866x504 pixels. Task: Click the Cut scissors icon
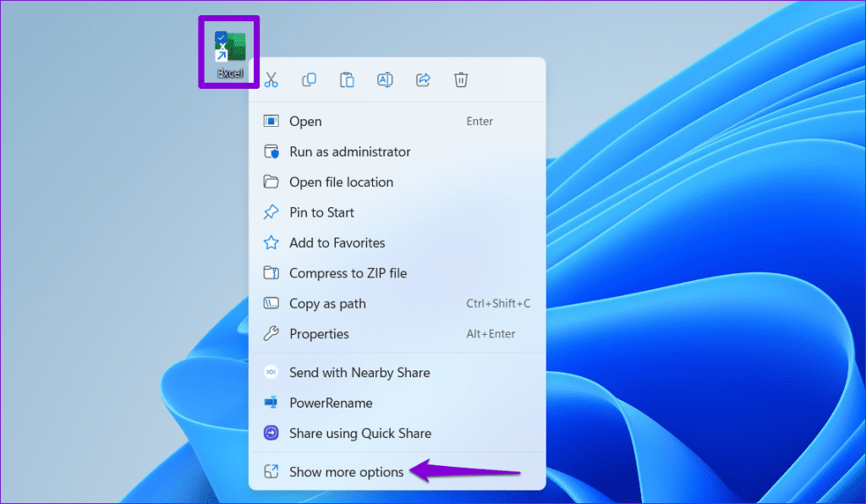(271, 80)
